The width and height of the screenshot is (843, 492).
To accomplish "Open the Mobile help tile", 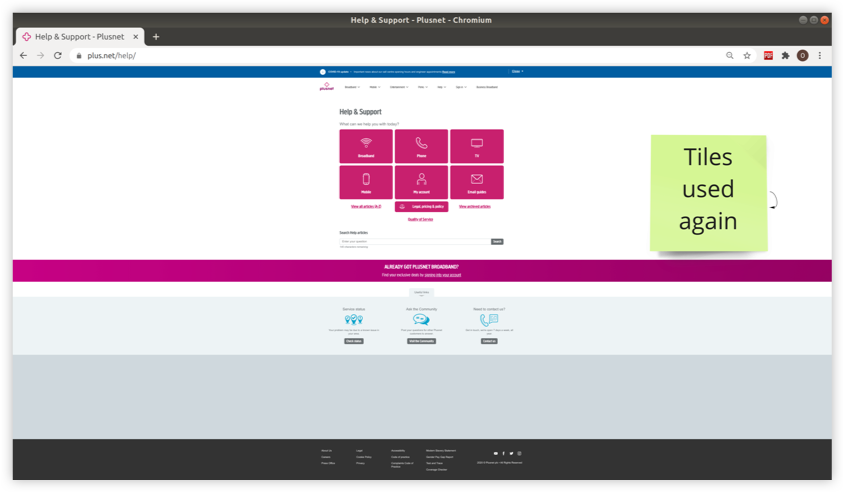I will point(366,182).
